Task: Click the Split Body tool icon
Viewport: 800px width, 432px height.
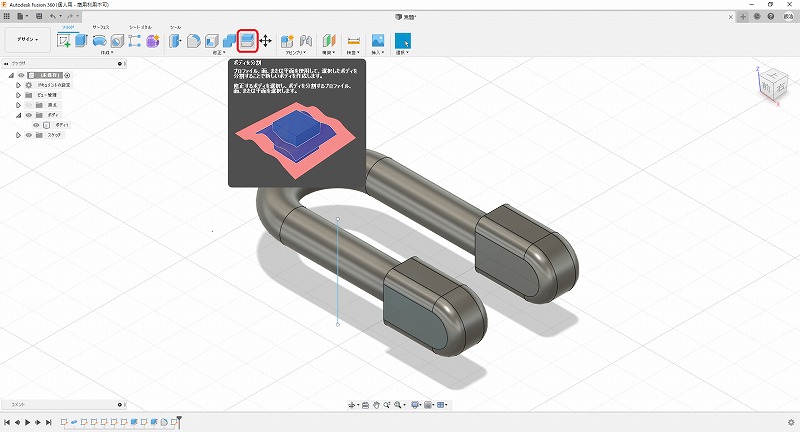Action: [246, 41]
